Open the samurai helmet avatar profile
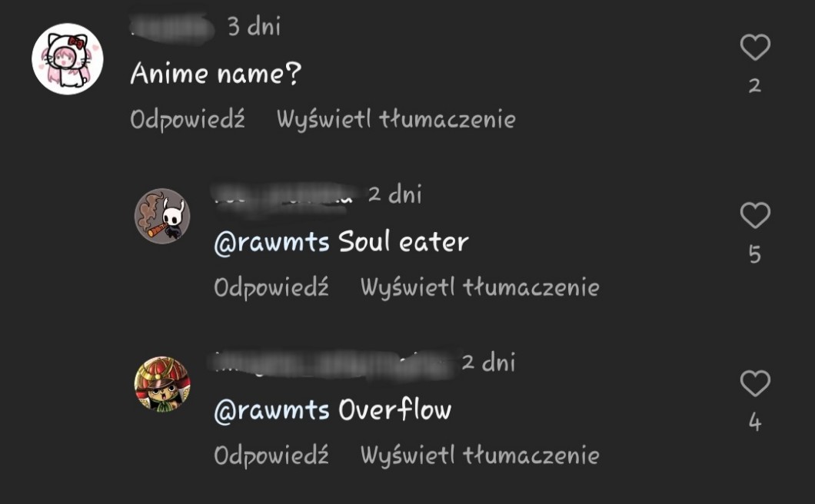The image size is (815, 504). [x=162, y=384]
